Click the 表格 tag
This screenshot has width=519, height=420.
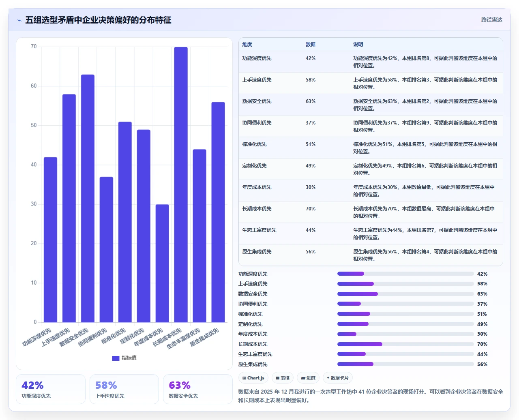(x=283, y=378)
